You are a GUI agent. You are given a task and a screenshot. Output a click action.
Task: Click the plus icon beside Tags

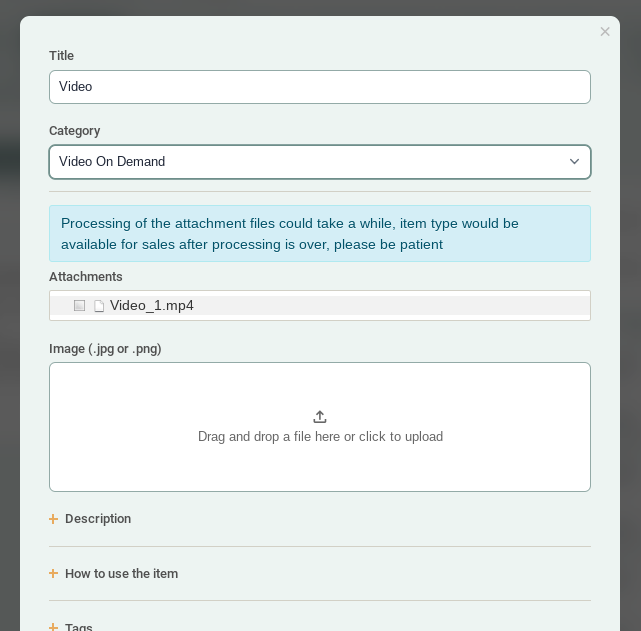[54, 627]
